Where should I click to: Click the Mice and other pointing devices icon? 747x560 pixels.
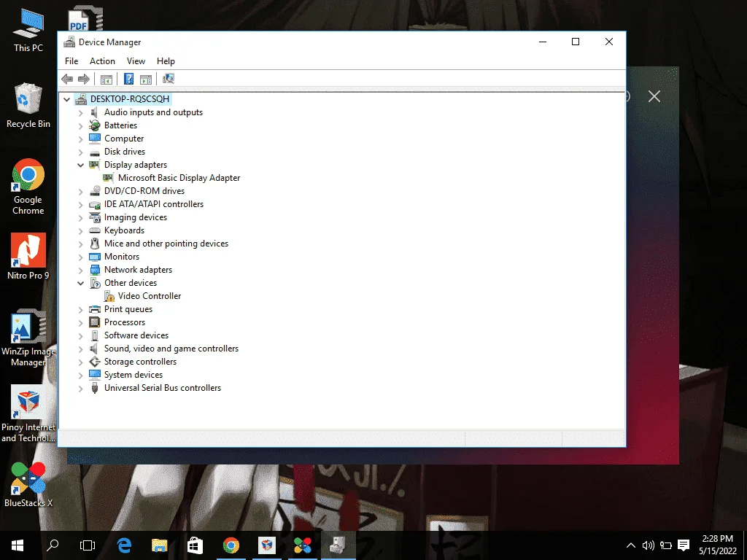tap(95, 244)
